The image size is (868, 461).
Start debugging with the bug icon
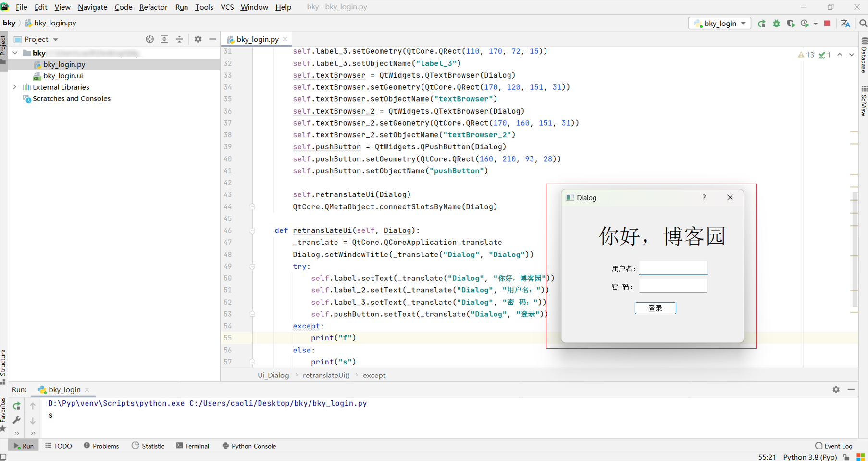point(776,24)
